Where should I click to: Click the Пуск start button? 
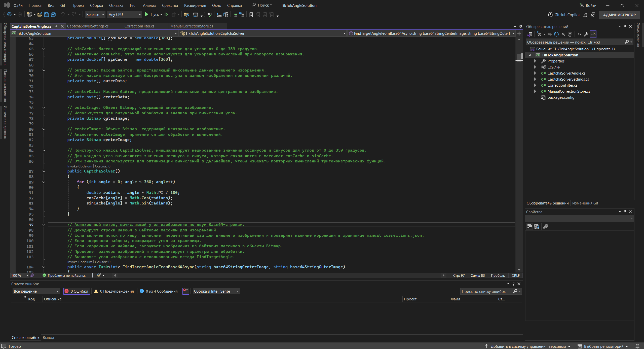(x=152, y=15)
